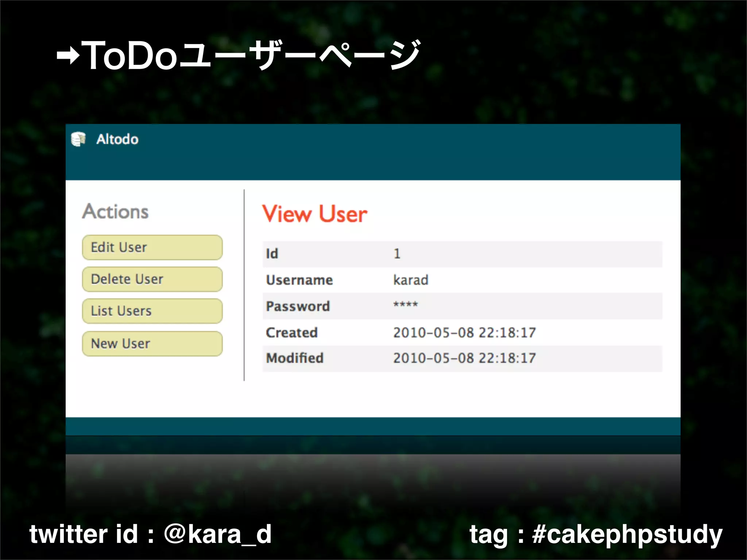Click the Delete User button
This screenshot has height=560, width=747.
(152, 279)
